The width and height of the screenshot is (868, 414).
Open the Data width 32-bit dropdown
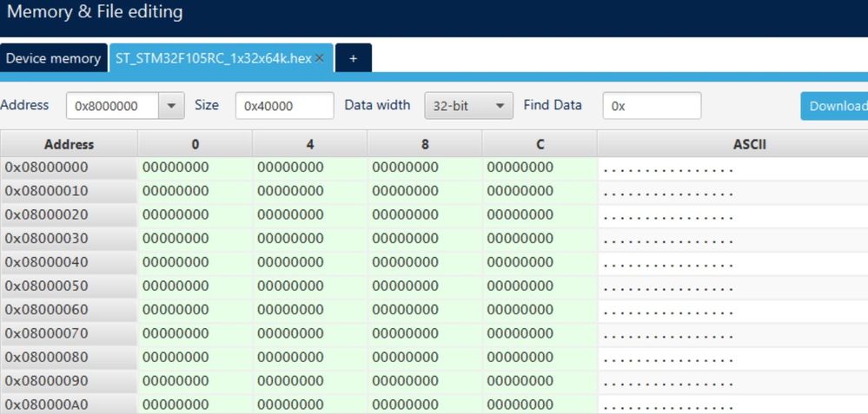coord(469,106)
